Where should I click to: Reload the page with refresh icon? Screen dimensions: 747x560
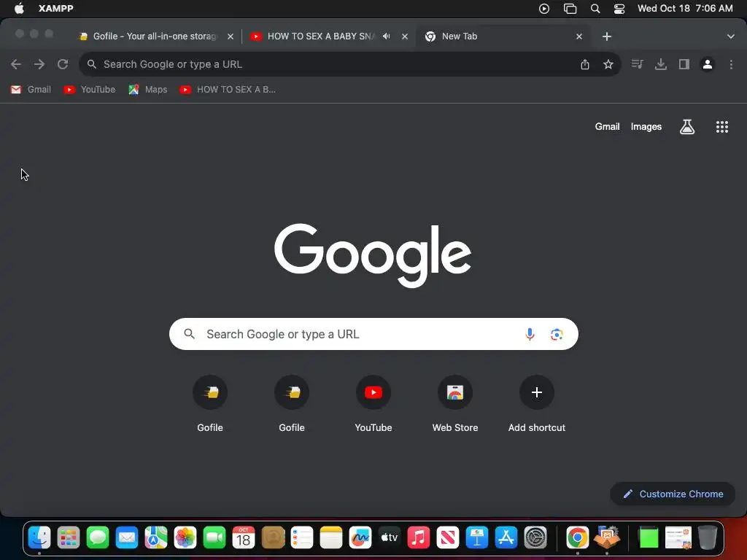tap(63, 64)
